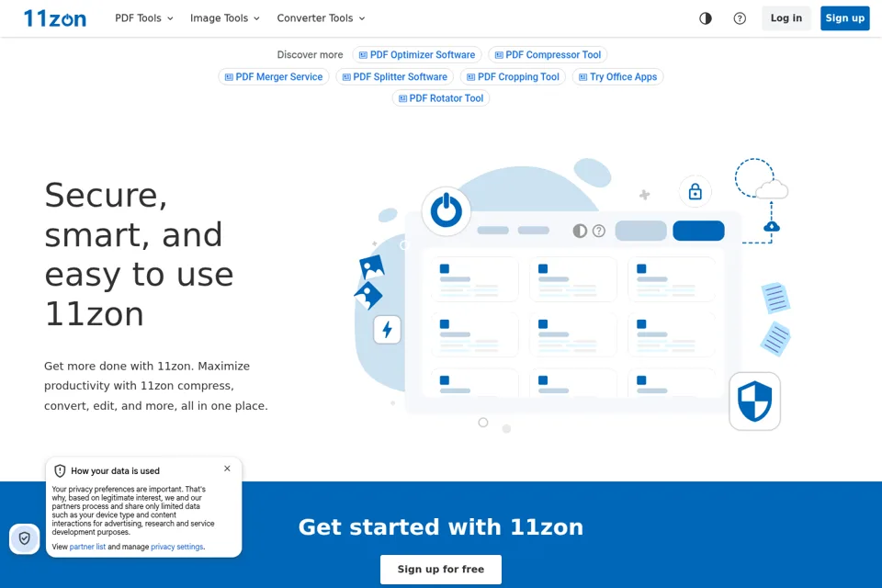Click the ad icon beside PDF Rotator Tool
The image size is (882, 588).
[402, 98]
